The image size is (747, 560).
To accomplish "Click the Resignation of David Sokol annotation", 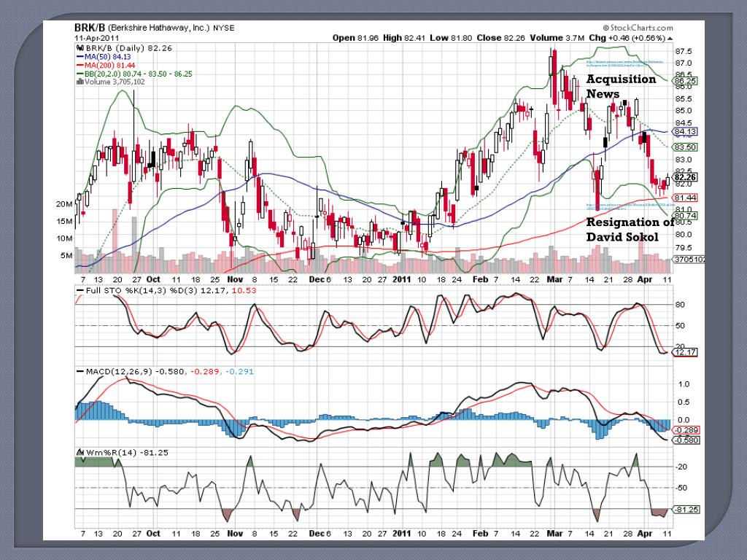I will 630,229.
